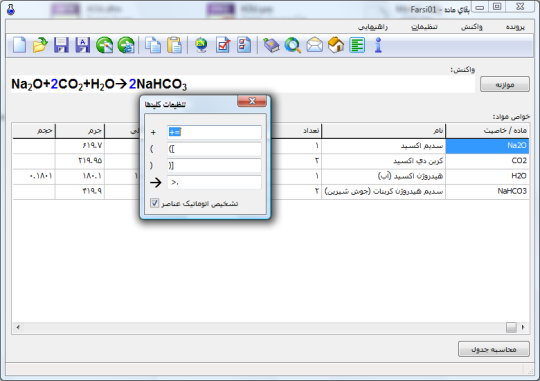Copy using the two-pages icon
Viewport: 540px width, 381px height.
click(153, 45)
